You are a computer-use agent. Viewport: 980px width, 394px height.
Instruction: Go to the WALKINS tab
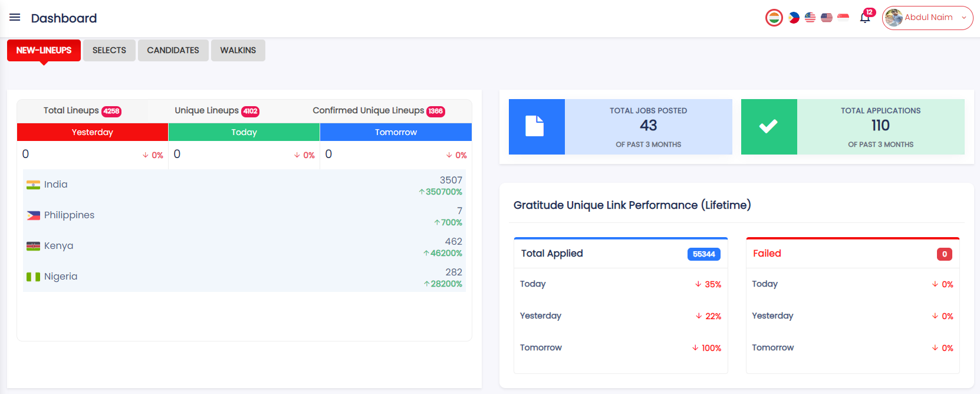[x=238, y=50]
